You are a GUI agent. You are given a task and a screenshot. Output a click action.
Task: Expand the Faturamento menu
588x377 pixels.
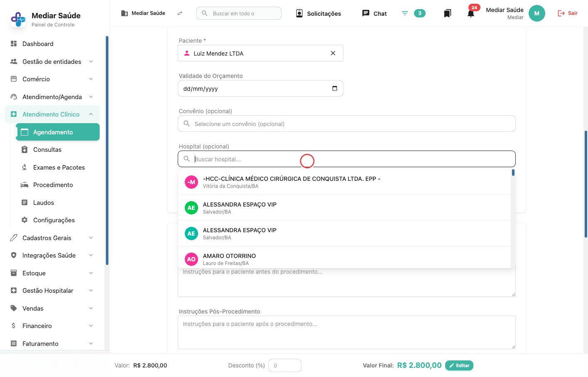pos(52,343)
